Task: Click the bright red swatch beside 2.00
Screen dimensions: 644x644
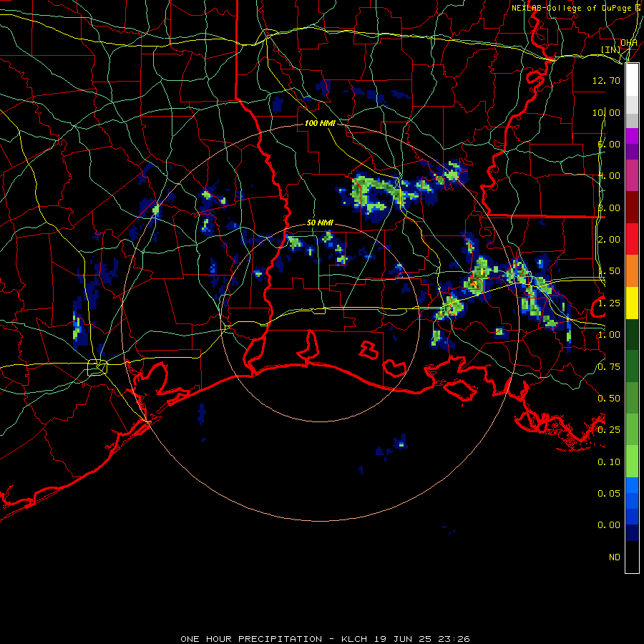Action: [x=632, y=239]
